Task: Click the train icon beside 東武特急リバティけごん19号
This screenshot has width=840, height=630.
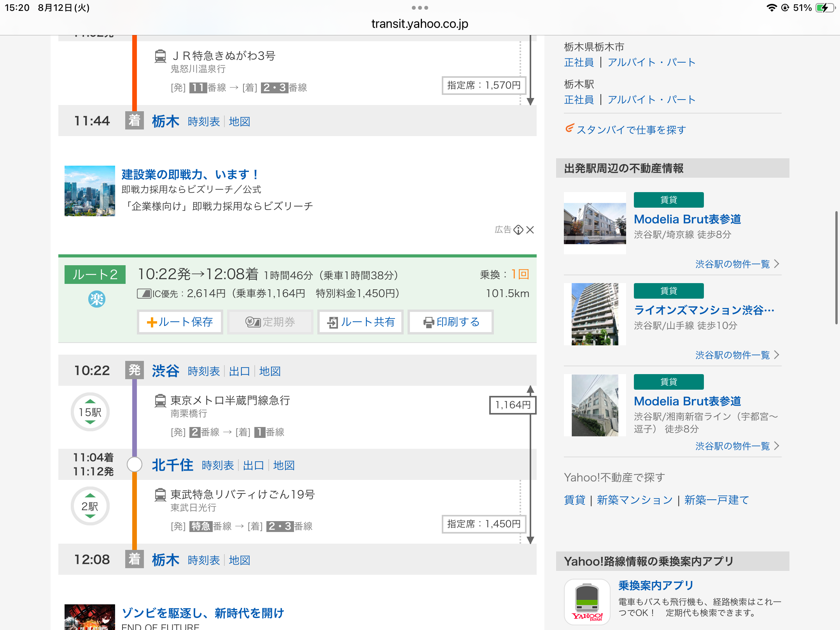Action: [x=160, y=495]
